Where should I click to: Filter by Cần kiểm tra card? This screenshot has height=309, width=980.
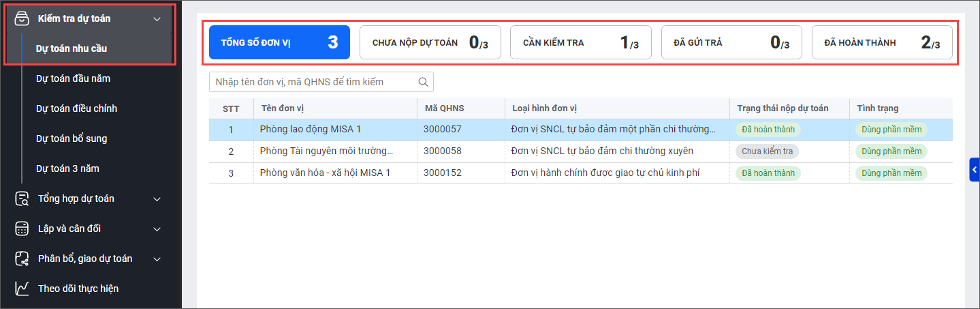click(581, 42)
